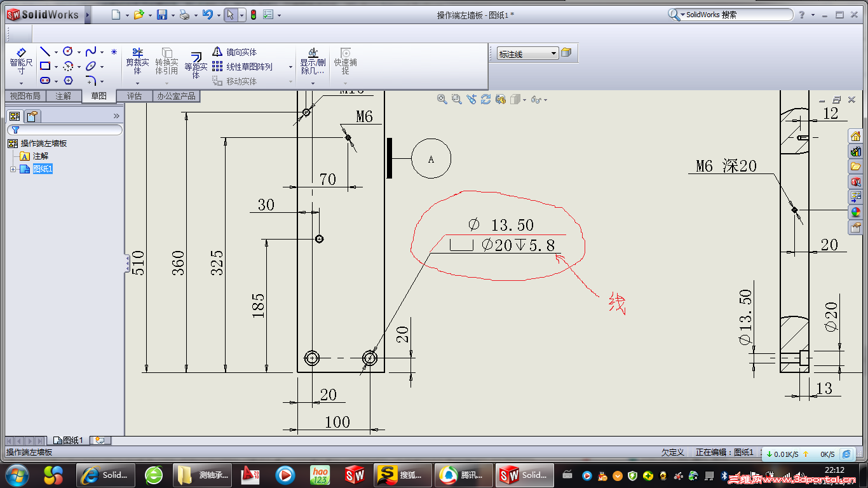Click the Zoom to Fit icon
Image resolution: width=868 pixels, height=488 pixels.
click(x=442, y=99)
